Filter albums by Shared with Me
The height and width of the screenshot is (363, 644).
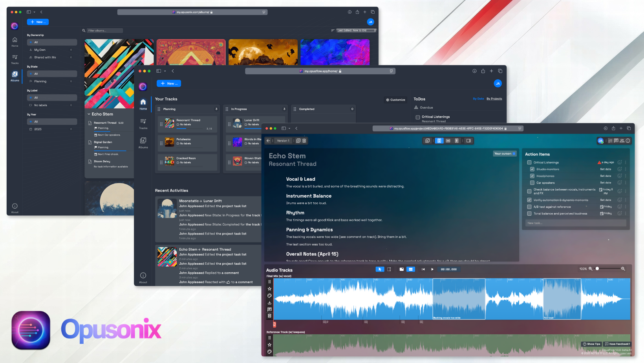(x=52, y=57)
